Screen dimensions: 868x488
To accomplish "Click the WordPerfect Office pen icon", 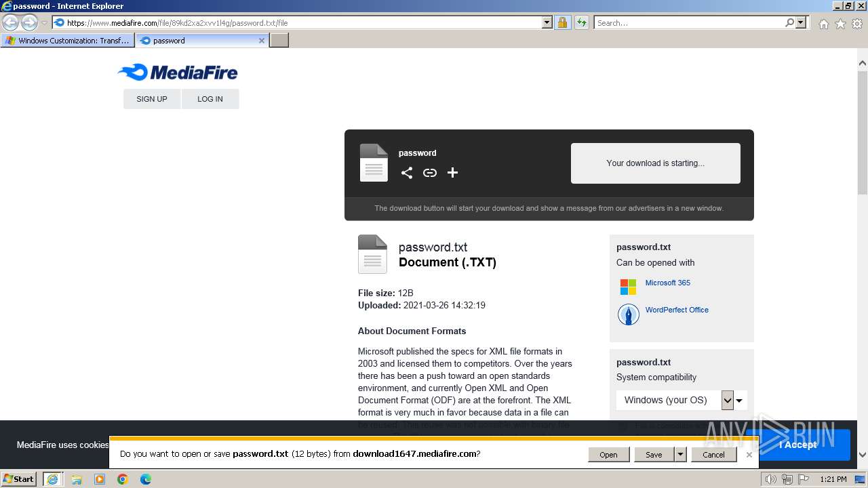I will (x=628, y=314).
